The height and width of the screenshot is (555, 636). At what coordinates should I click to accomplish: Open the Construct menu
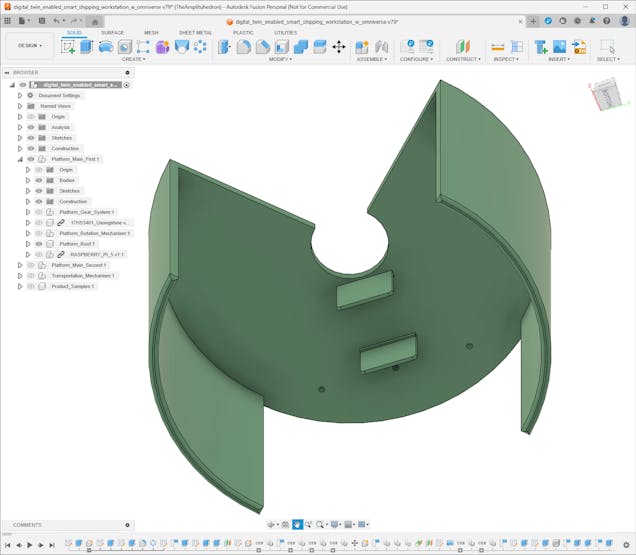[463, 59]
